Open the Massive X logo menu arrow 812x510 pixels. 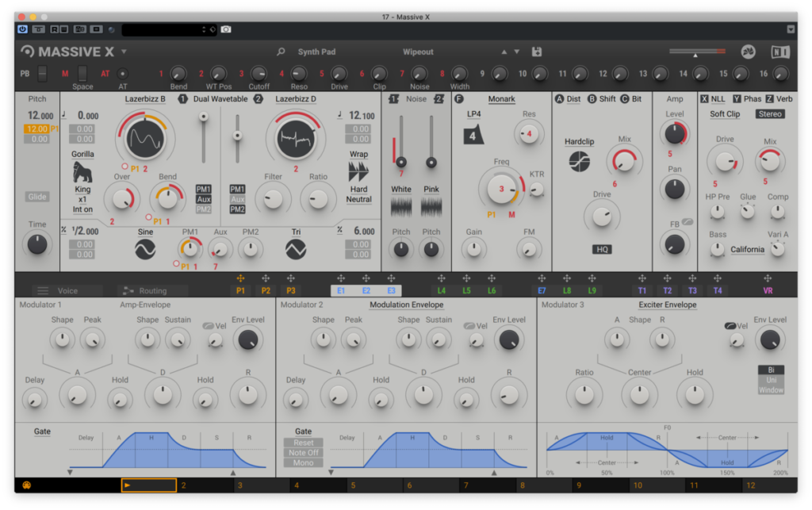tap(124, 52)
